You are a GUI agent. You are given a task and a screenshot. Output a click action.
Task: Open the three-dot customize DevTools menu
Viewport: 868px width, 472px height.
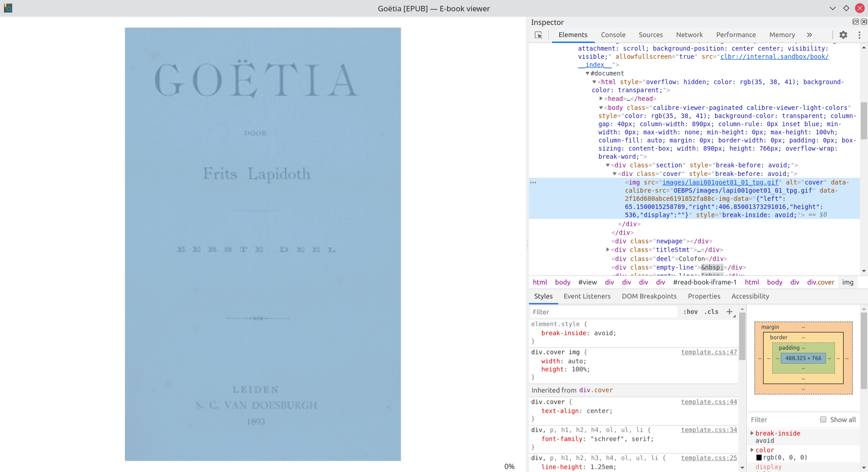[x=859, y=35]
